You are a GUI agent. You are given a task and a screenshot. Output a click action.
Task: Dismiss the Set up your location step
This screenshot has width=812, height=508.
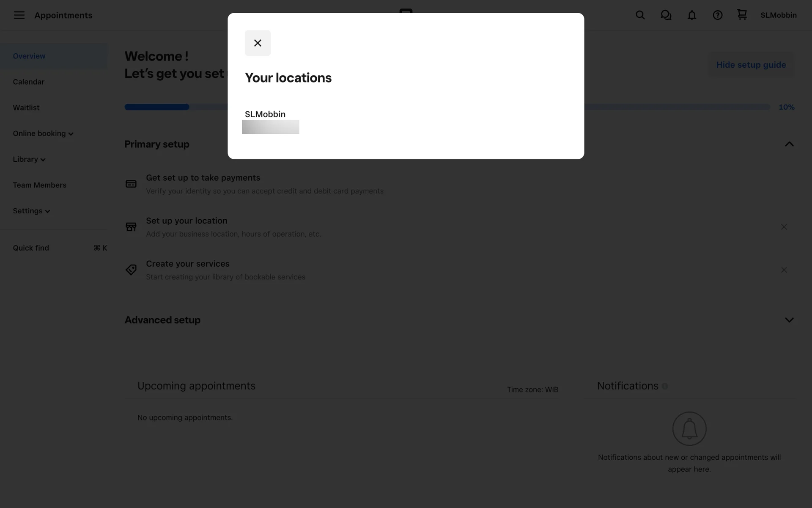point(784,227)
